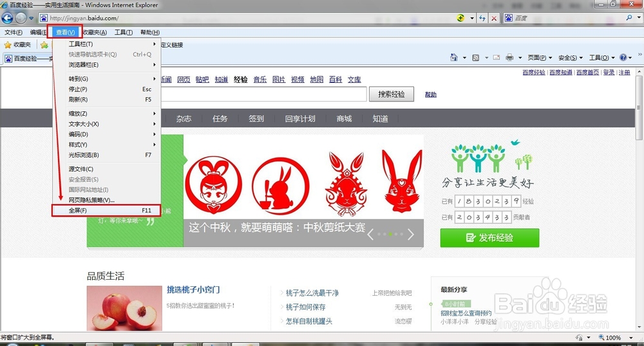Open the 工具(T) menu bar item
This screenshot has width=644, height=346.
click(x=123, y=32)
